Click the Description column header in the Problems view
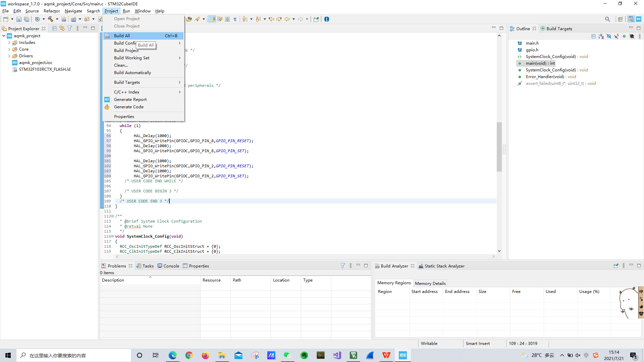The image size is (644, 362). (150, 280)
